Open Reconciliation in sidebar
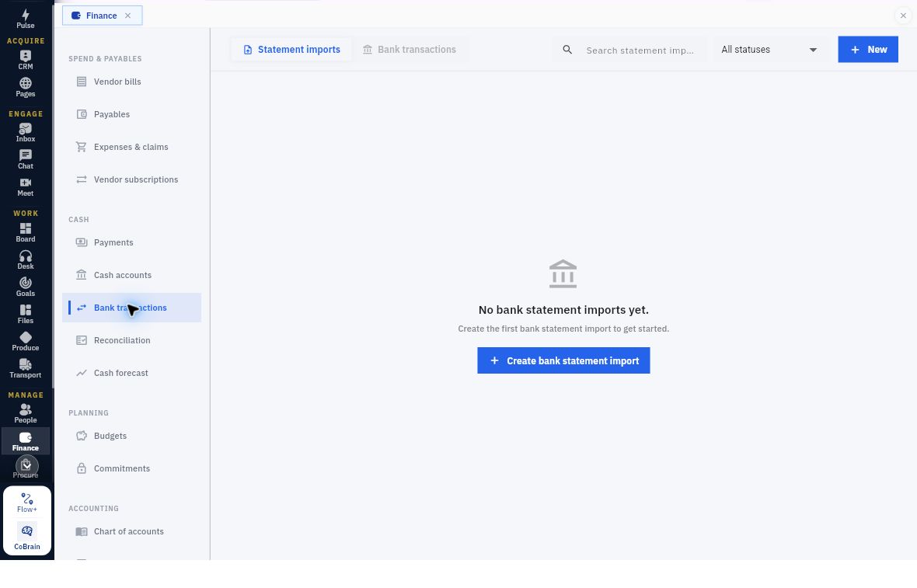This screenshot has height=588, width=917. click(131, 340)
